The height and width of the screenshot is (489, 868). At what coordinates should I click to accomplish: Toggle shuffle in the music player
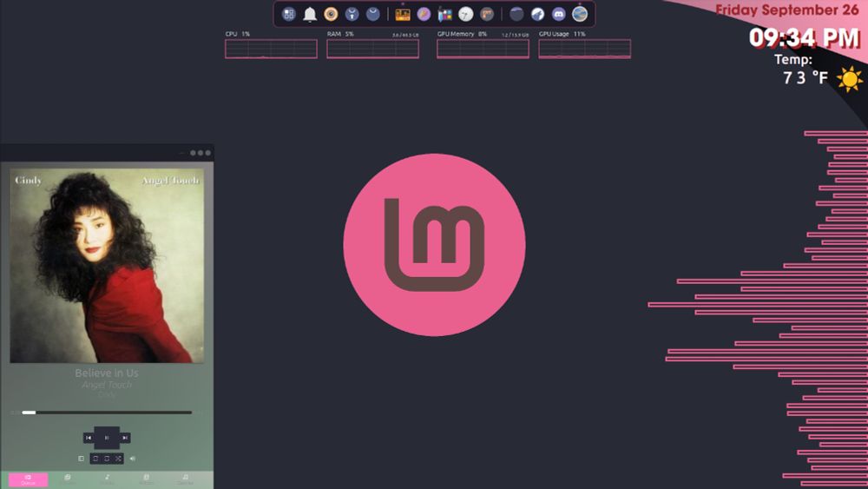tap(118, 459)
